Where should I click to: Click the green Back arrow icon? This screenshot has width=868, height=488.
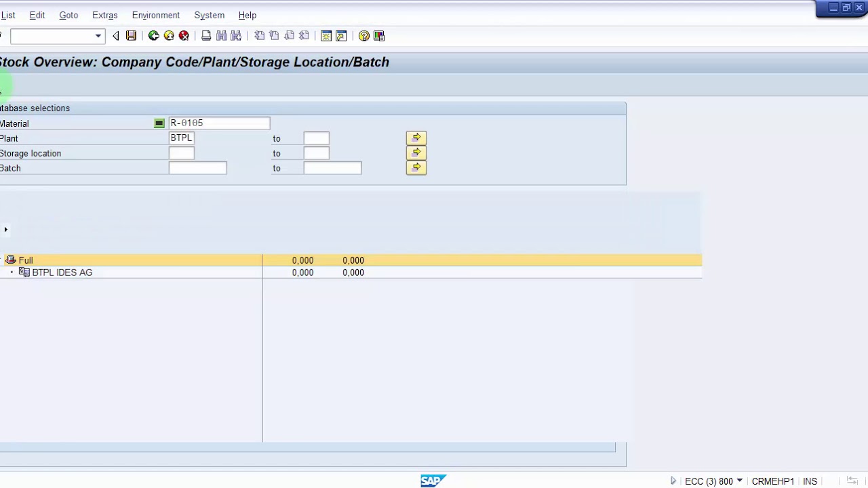point(154,36)
